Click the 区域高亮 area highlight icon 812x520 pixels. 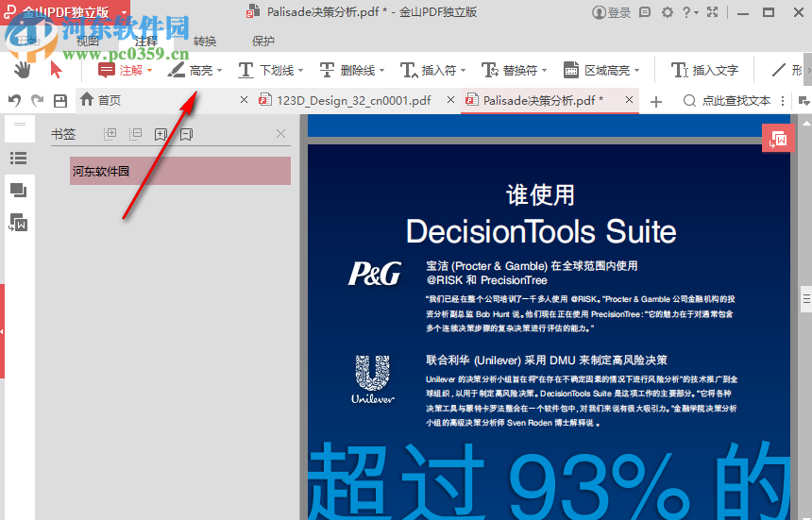[x=571, y=70]
